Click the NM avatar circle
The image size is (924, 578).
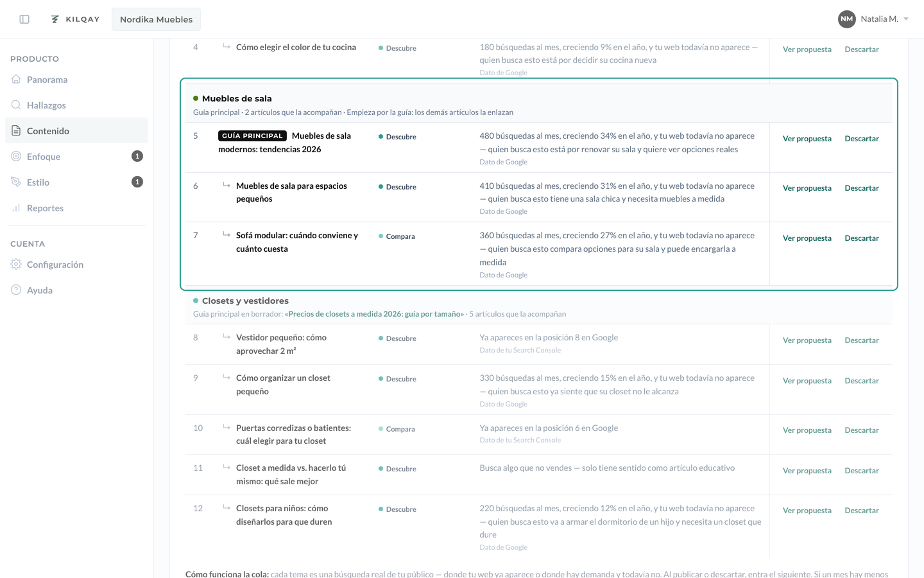click(x=847, y=19)
